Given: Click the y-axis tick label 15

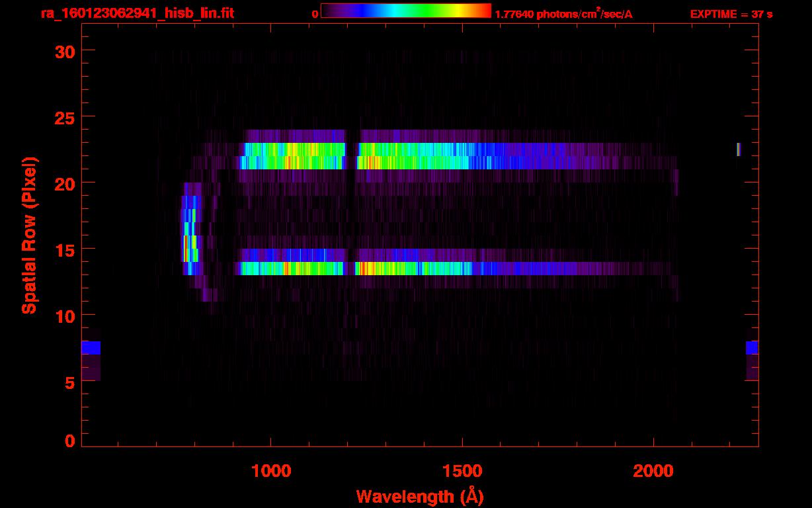Looking at the screenshot, I should pyautogui.click(x=65, y=249).
